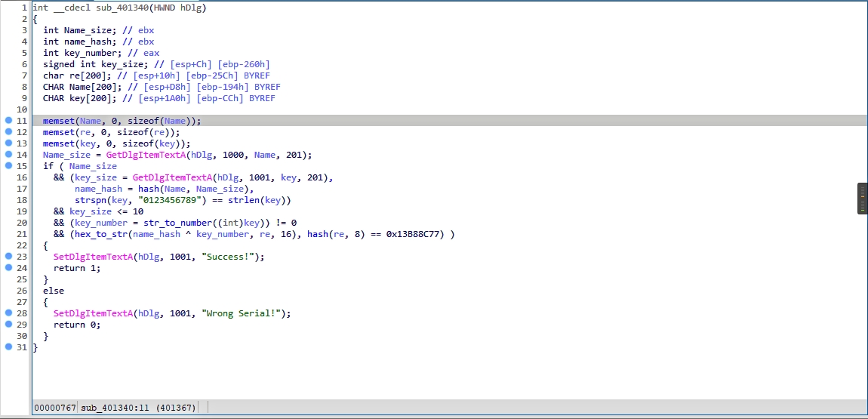Click the '// eax' comment on line 5
Screen dimensions: 868x419
pyautogui.click(x=143, y=53)
